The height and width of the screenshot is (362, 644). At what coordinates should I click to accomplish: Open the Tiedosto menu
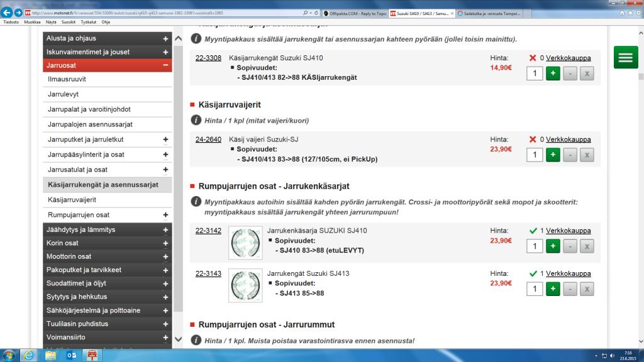pos(11,22)
